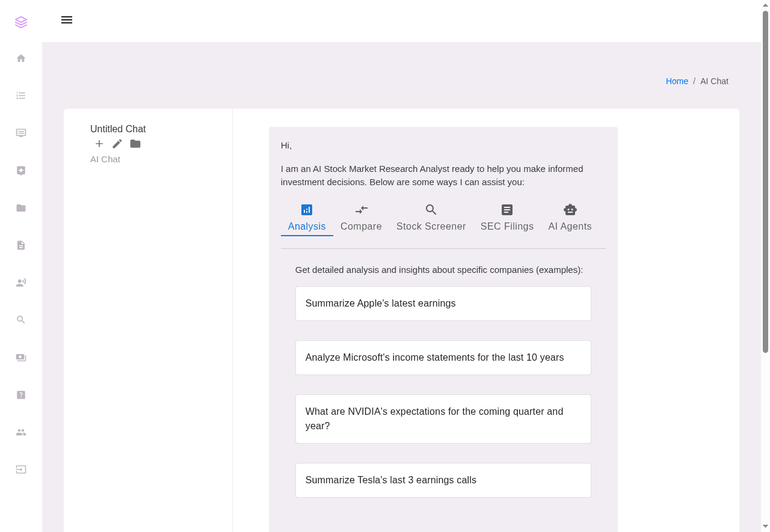Image resolution: width=770 pixels, height=532 pixels.
Task: Click the layered-stack app logo
Action: click(x=21, y=22)
